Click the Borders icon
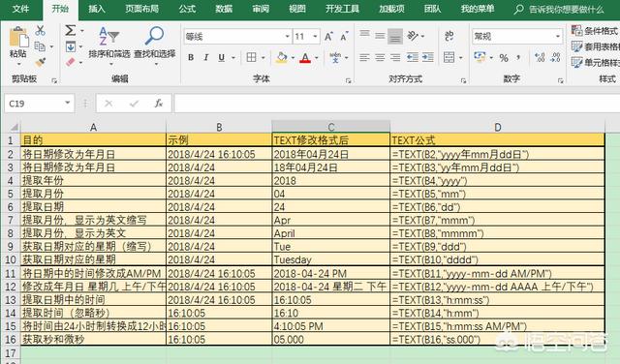The width and height of the screenshot is (620, 364). coord(251,58)
